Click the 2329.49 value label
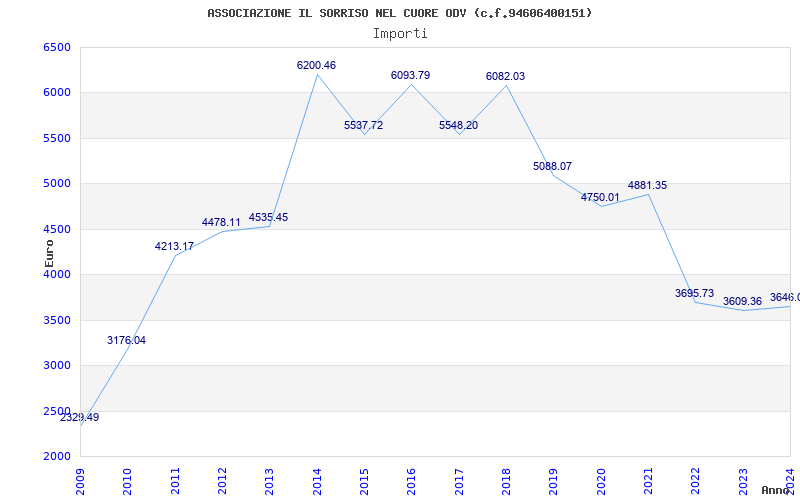 pyautogui.click(x=80, y=417)
